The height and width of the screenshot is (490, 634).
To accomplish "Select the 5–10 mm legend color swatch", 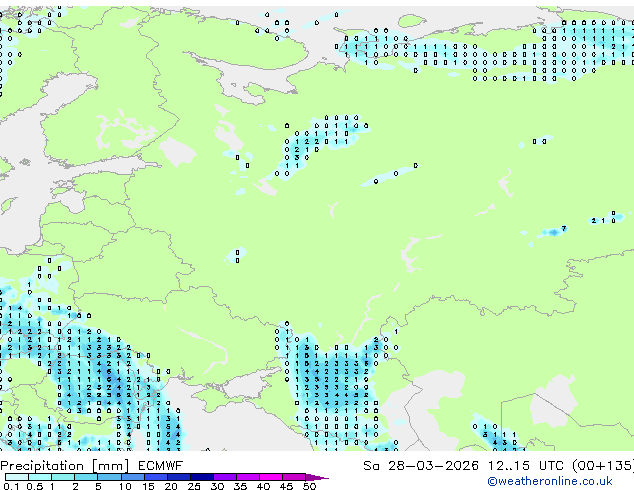I will 110,477.
